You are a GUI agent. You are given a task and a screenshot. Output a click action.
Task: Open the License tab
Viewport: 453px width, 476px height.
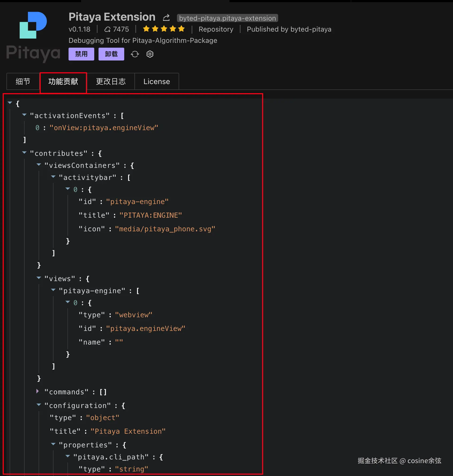[x=157, y=81]
